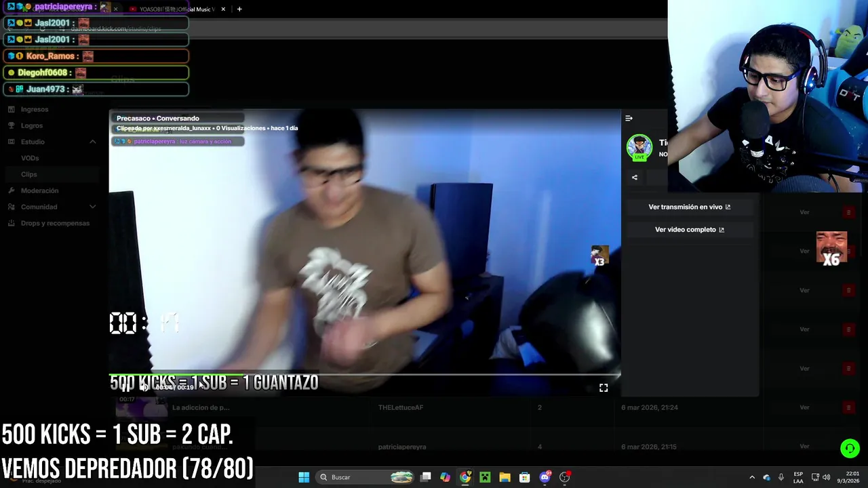Click the 6 mar 2026, 21:15 date cell
Image resolution: width=868 pixels, height=488 pixels.
[x=649, y=447]
